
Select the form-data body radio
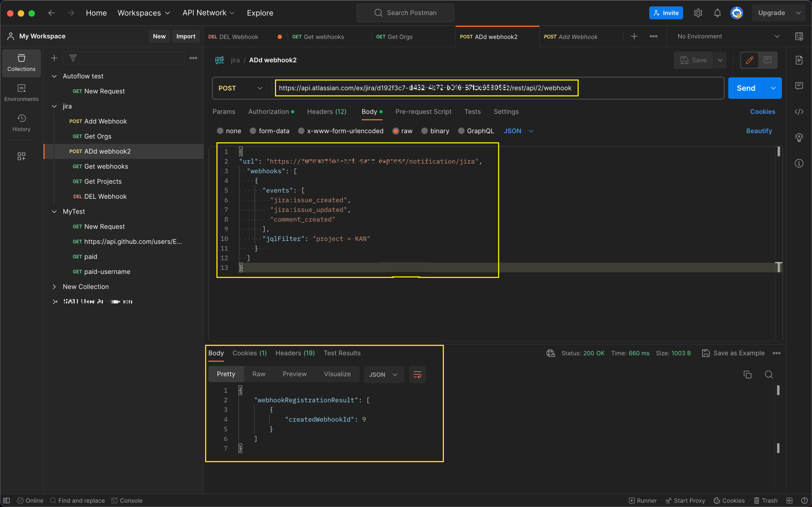coord(253,131)
